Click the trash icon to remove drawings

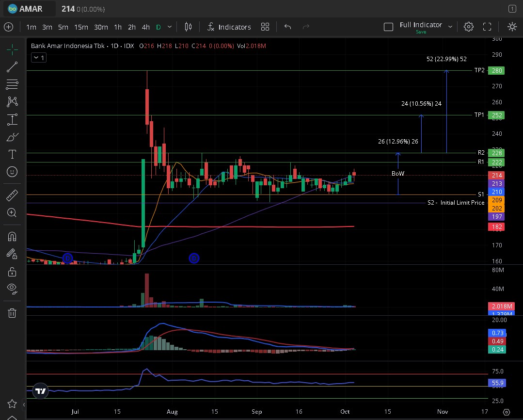(13, 313)
